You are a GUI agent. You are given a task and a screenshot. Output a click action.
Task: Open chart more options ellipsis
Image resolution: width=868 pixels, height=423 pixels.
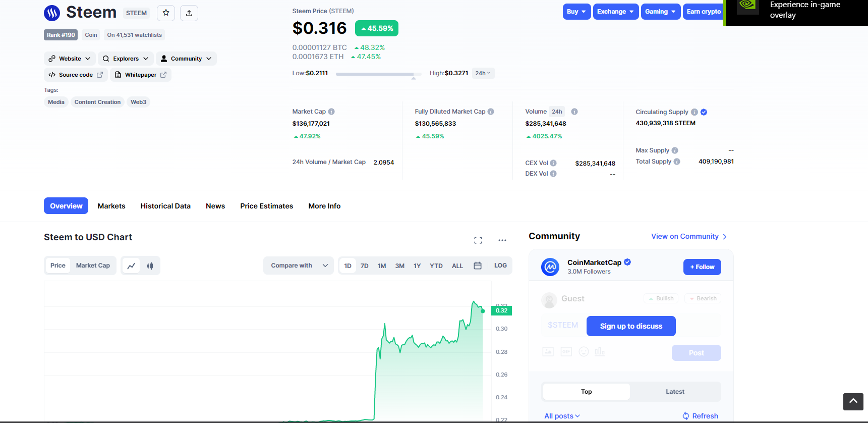[502, 240]
